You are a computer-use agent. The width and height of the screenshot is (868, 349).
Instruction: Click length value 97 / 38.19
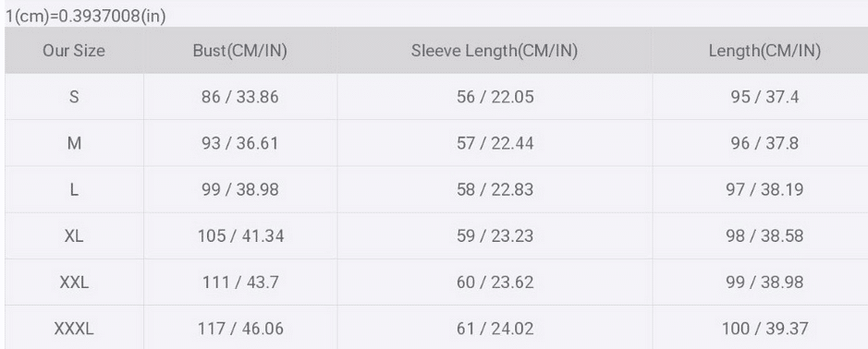tap(764, 189)
